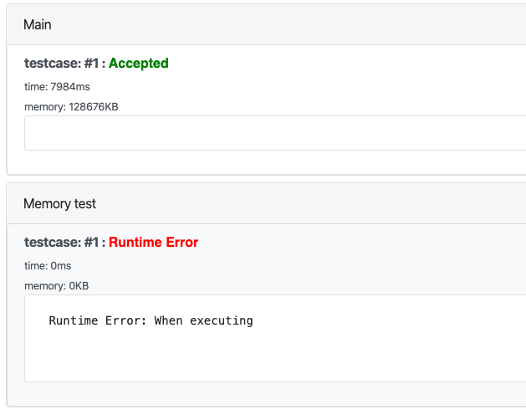Click the "time:" label in Main panel
Image resolution: width=526 pixels, height=420 pixels.
pos(35,86)
